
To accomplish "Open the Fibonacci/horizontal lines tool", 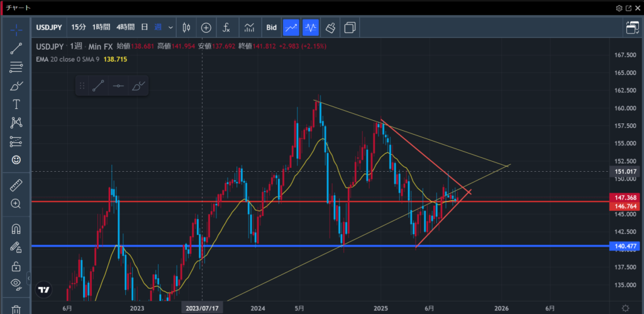I will (16, 67).
